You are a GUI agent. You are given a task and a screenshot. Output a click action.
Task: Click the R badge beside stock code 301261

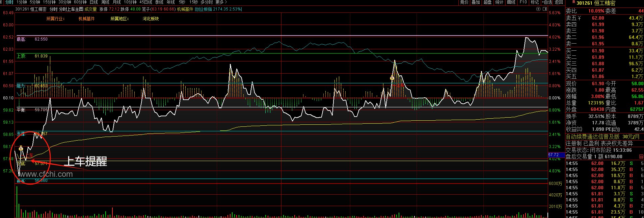(573, 2)
